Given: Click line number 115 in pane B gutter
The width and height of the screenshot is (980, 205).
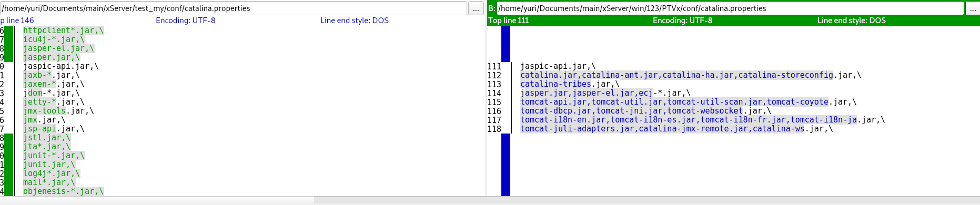Looking at the screenshot, I should [x=494, y=102].
